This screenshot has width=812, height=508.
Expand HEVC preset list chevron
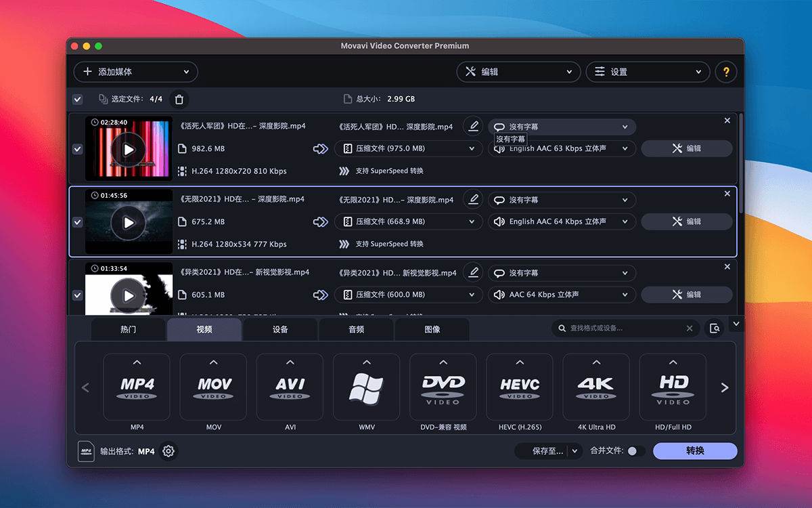click(520, 362)
